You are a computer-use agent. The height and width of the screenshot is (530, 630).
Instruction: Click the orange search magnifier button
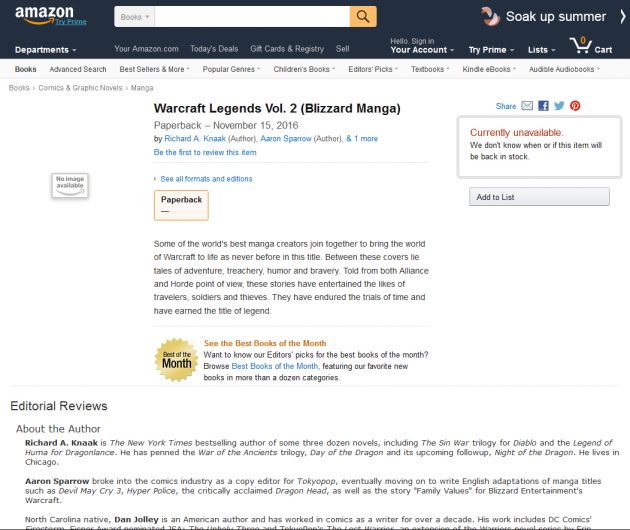[x=363, y=16]
